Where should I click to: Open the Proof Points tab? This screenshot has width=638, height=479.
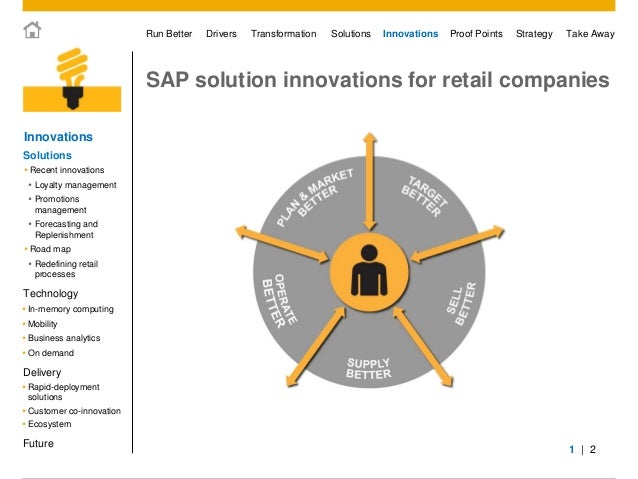click(476, 34)
